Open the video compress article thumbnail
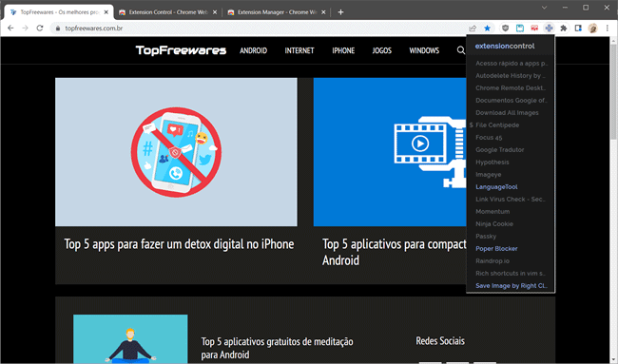This screenshot has height=364, width=618. click(390, 152)
